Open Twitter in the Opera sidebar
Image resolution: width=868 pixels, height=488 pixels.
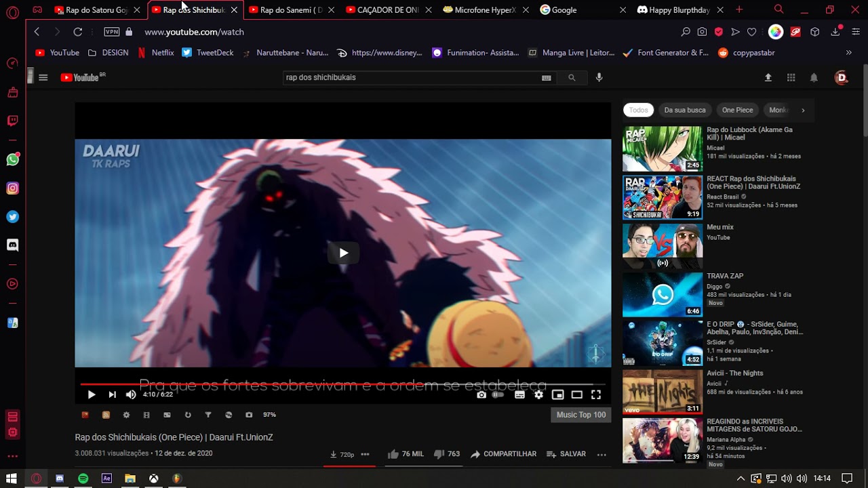click(12, 217)
